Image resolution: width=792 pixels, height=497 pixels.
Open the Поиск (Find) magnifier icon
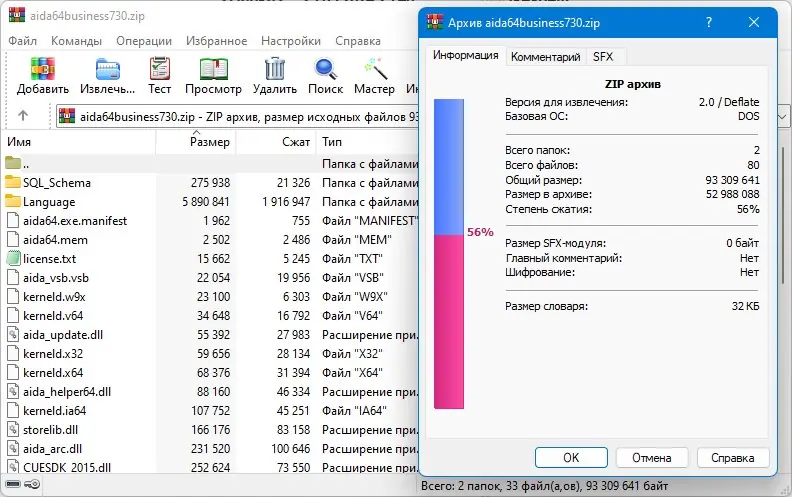click(x=325, y=69)
